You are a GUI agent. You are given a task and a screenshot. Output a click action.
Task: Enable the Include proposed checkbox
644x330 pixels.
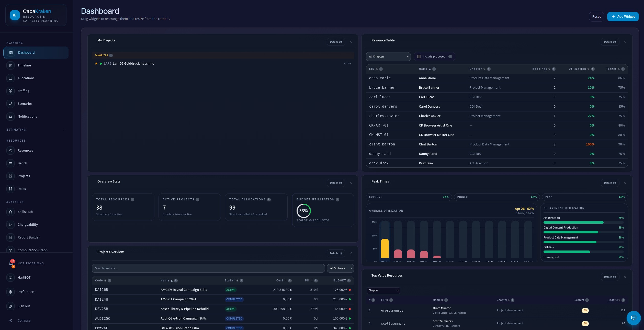point(419,57)
